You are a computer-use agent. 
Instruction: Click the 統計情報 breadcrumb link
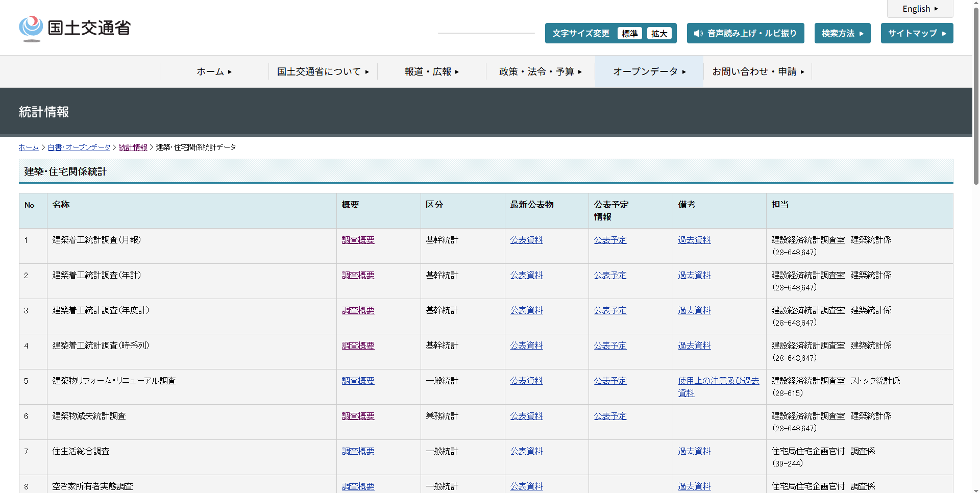tap(133, 147)
